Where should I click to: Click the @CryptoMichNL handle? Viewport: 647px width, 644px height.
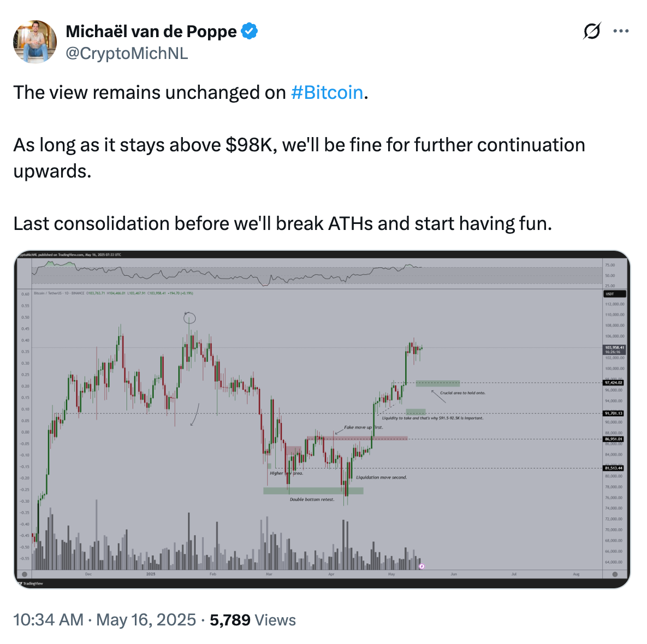127,54
